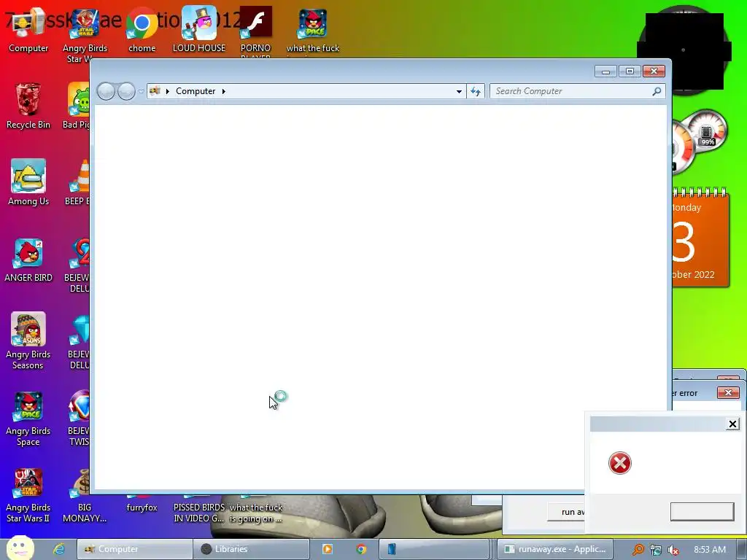
Task: Open the media player taskbar icon
Action: click(328, 549)
